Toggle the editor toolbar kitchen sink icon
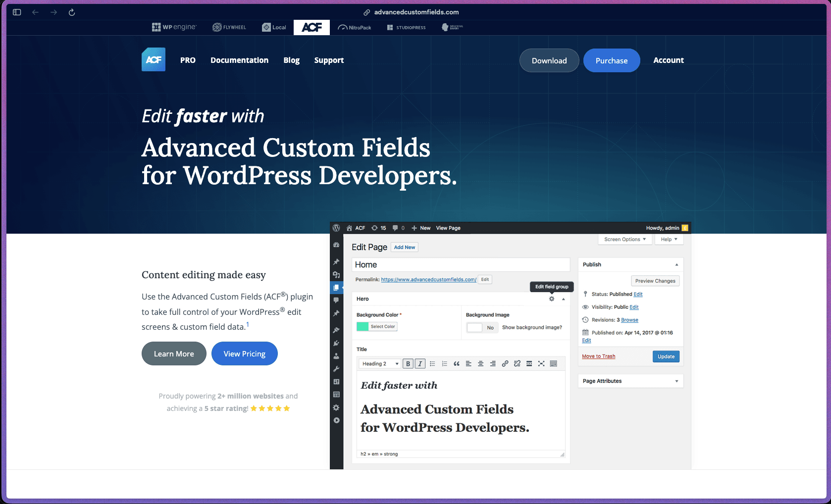This screenshot has height=504, width=831. click(554, 363)
